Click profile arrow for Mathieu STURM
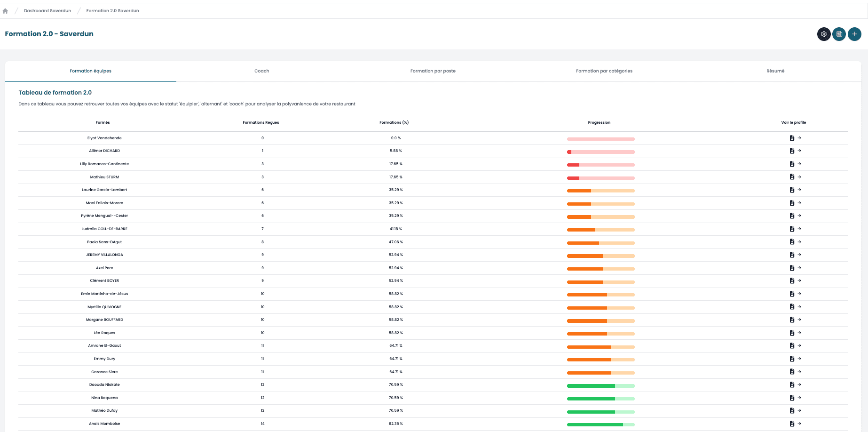This screenshot has width=868, height=432. (799, 177)
